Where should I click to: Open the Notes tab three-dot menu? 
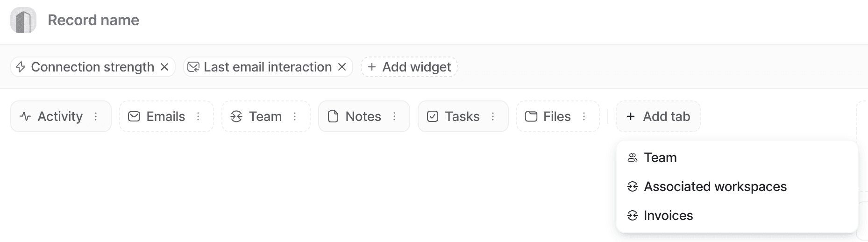click(x=394, y=116)
